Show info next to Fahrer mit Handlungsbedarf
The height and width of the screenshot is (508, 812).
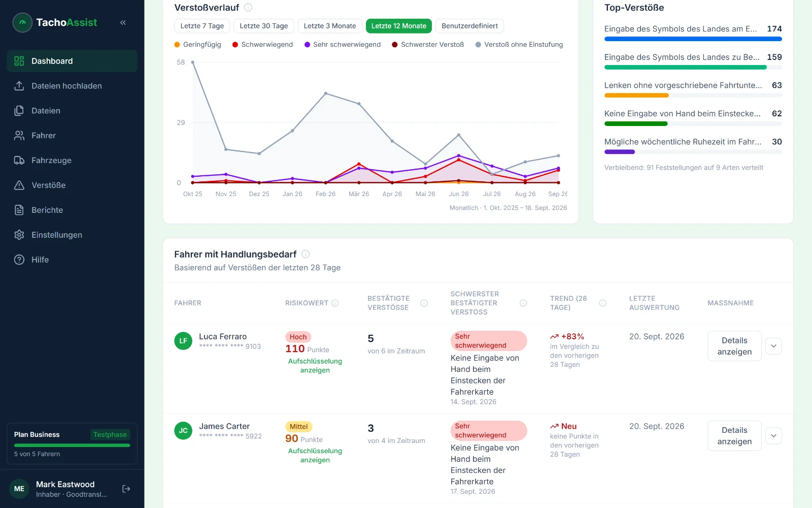pos(306,254)
